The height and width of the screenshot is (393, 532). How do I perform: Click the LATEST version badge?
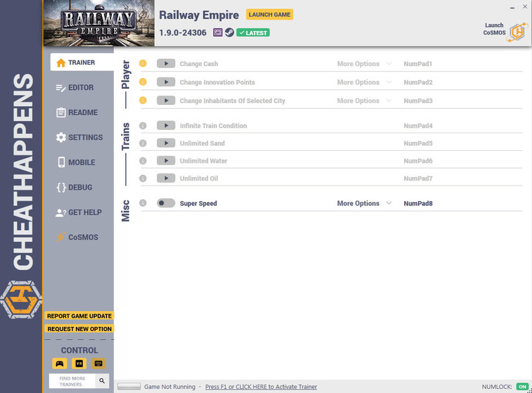pos(253,33)
